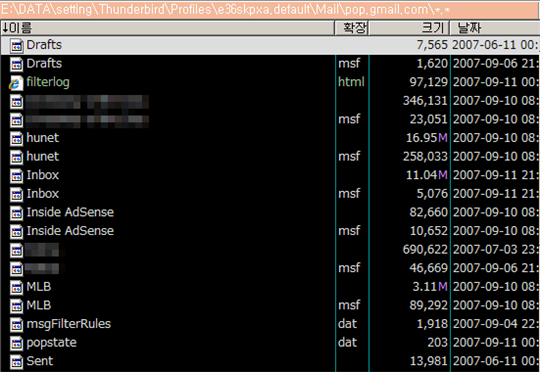Screen dimensions: 540x372
Task: Click the date 2007-09-04 of msgFilterRules
Action: click(495, 324)
